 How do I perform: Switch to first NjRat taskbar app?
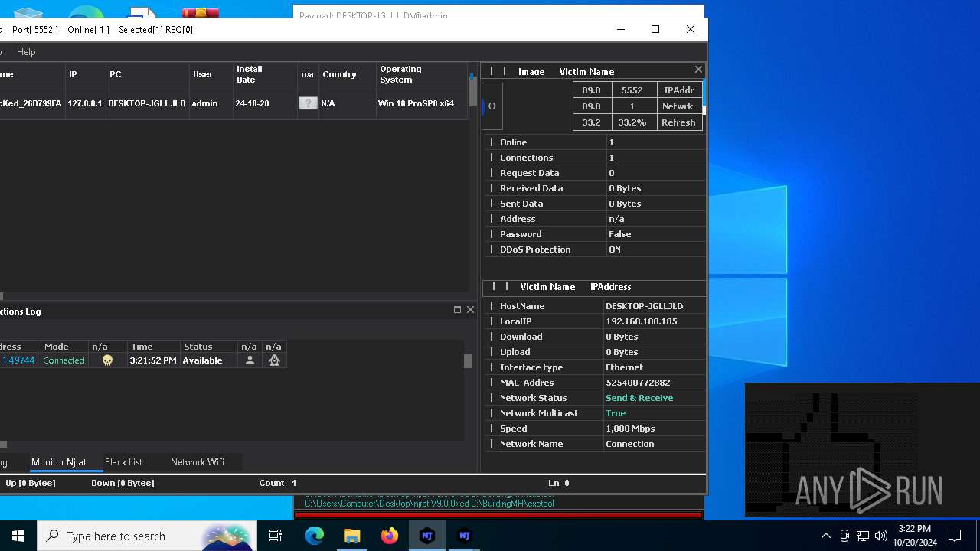coord(427,536)
